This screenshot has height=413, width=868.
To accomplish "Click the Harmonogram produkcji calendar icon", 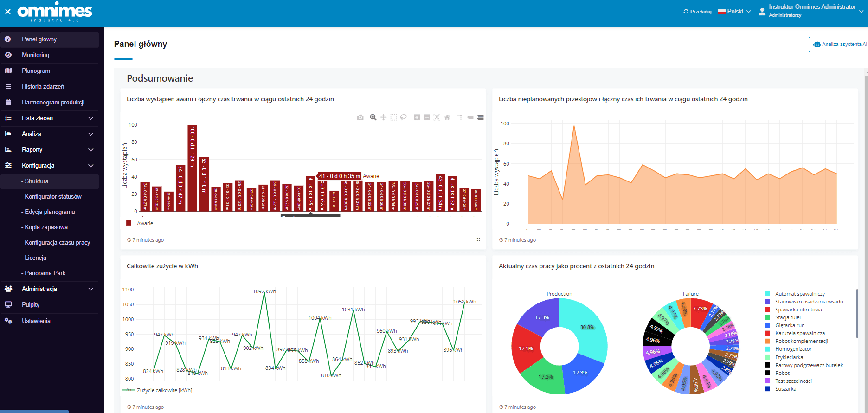I will click(8, 103).
